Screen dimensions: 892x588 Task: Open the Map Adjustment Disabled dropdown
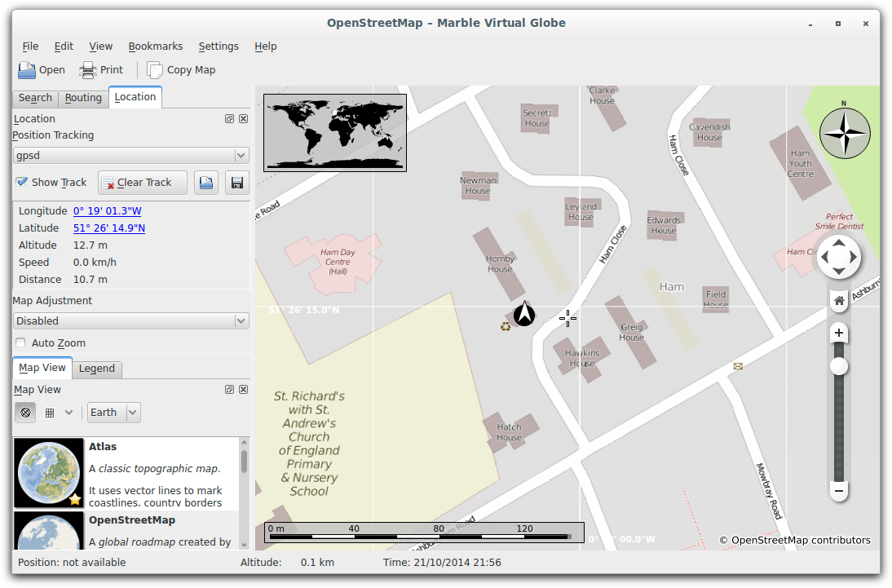click(x=130, y=321)
